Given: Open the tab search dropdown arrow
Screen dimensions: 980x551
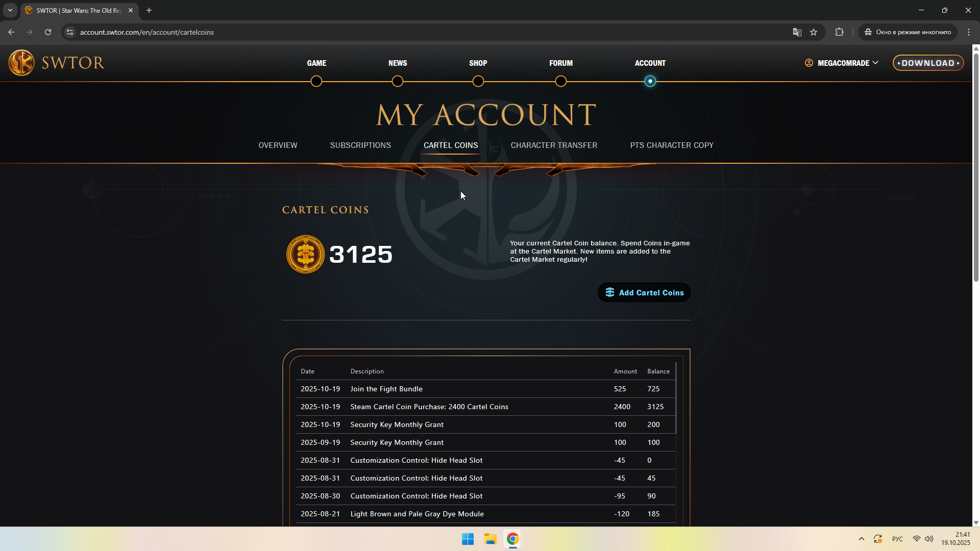Looking at the screenshot, I should (x=10, y=10).
